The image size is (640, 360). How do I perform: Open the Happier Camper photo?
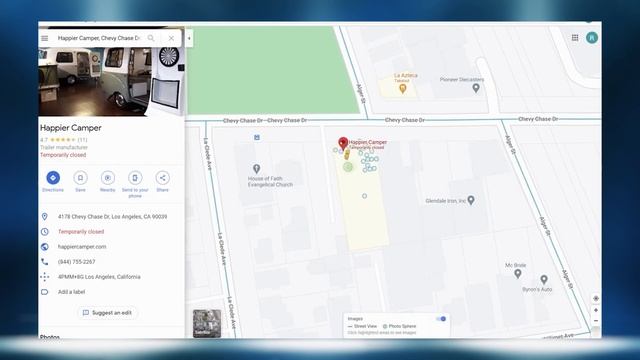111,82
